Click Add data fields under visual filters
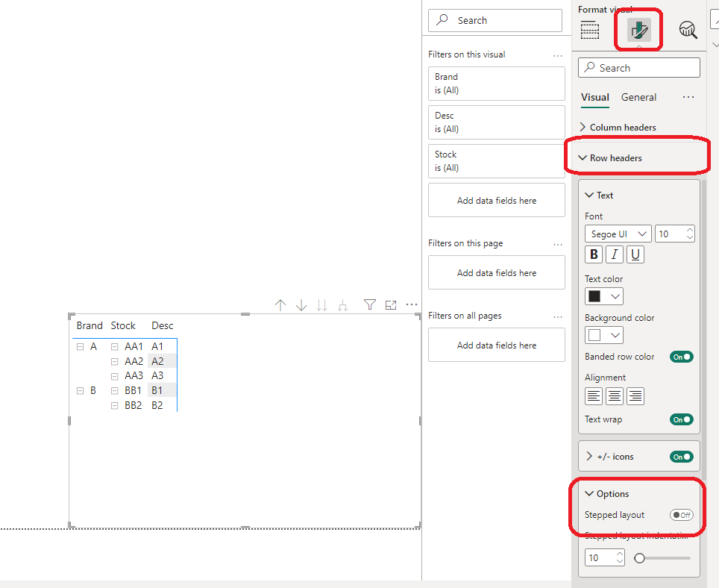The height and width of the screenshot is (588, 719). click(496, 201)
